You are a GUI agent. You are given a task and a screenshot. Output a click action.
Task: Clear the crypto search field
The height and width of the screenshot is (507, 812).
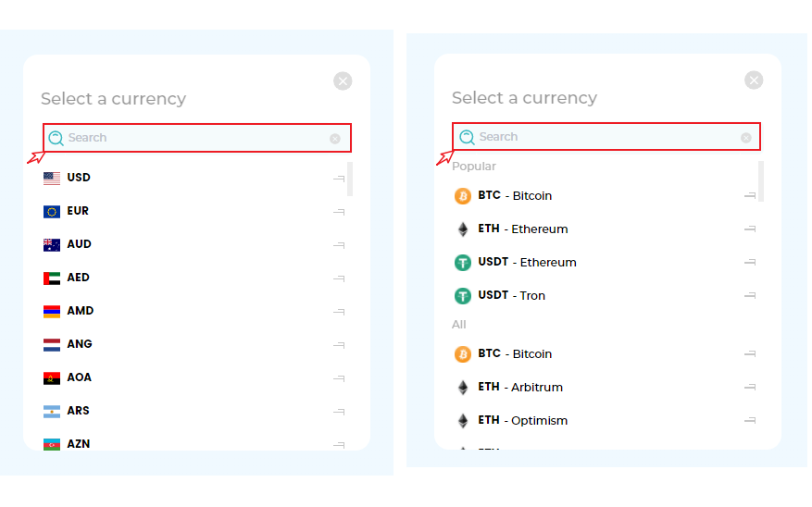pos(746,138)
